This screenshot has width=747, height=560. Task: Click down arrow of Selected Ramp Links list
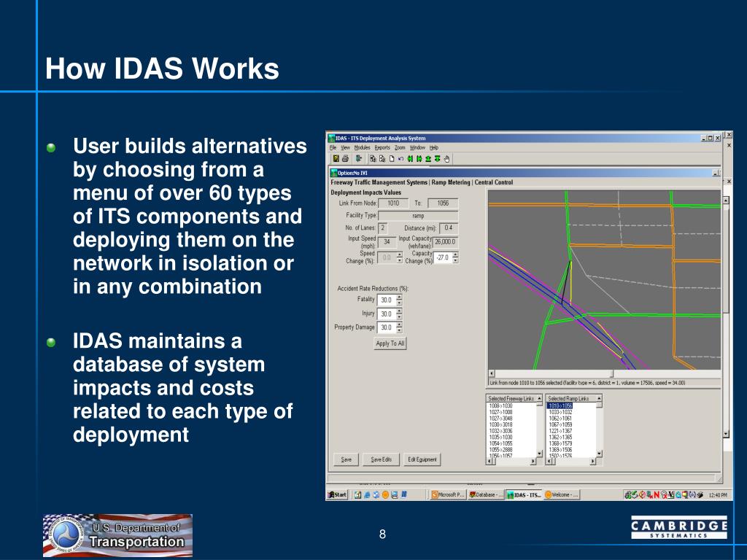[x=600, y=454]
